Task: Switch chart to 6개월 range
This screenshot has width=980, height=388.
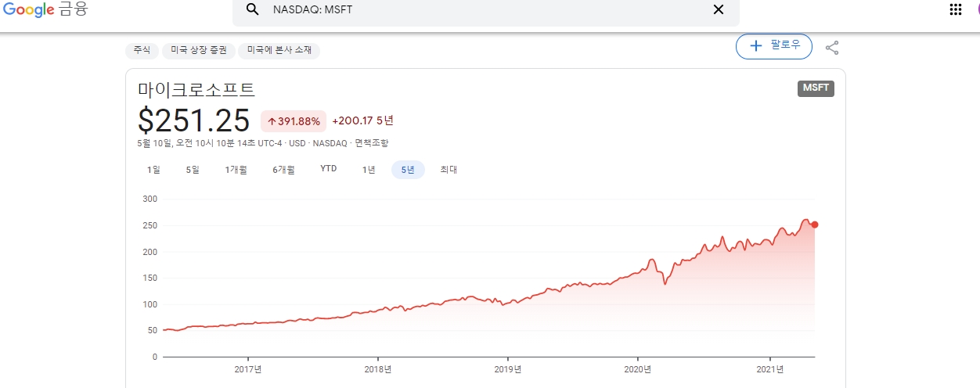Action: 283,170
